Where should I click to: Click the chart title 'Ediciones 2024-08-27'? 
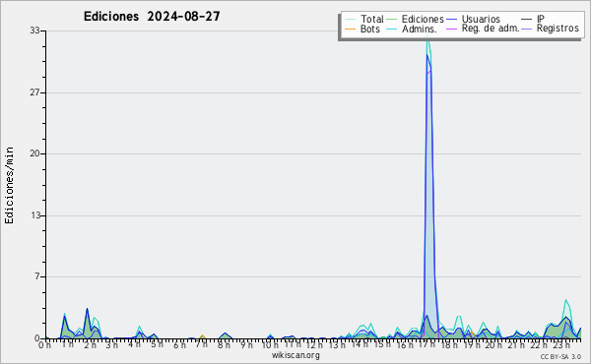pyautogui.click(x=152, y=17)
